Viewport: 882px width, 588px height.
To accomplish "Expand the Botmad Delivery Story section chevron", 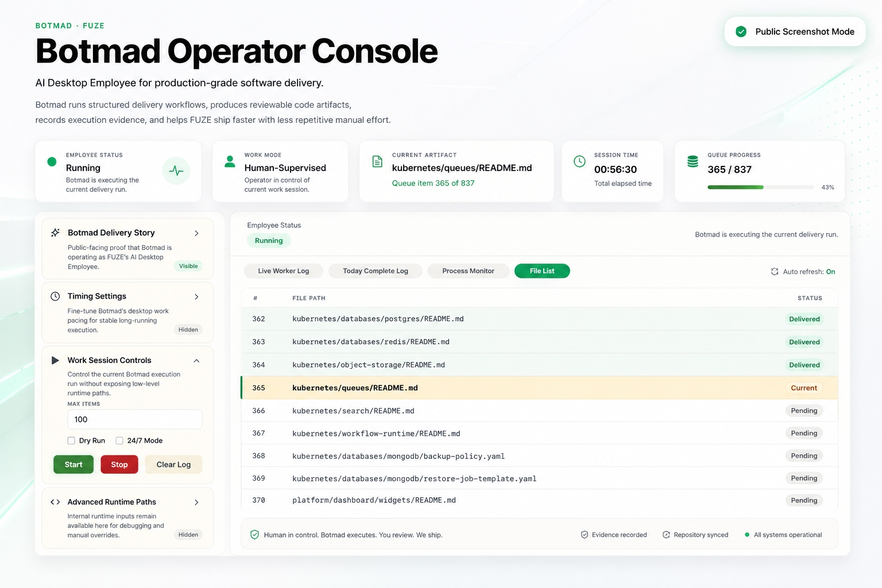I will tap(196, 233).
